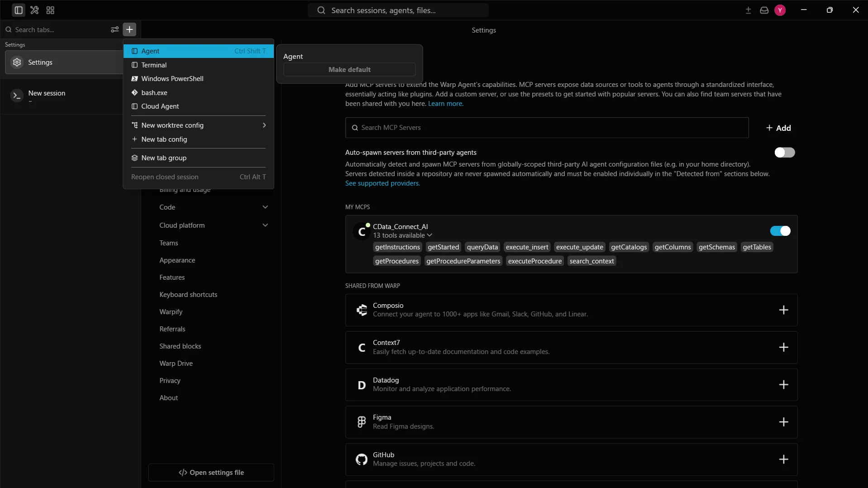868x488 pixels.
Task: Click the grid layout icon in title bar
Action: [x=50, y=10]
